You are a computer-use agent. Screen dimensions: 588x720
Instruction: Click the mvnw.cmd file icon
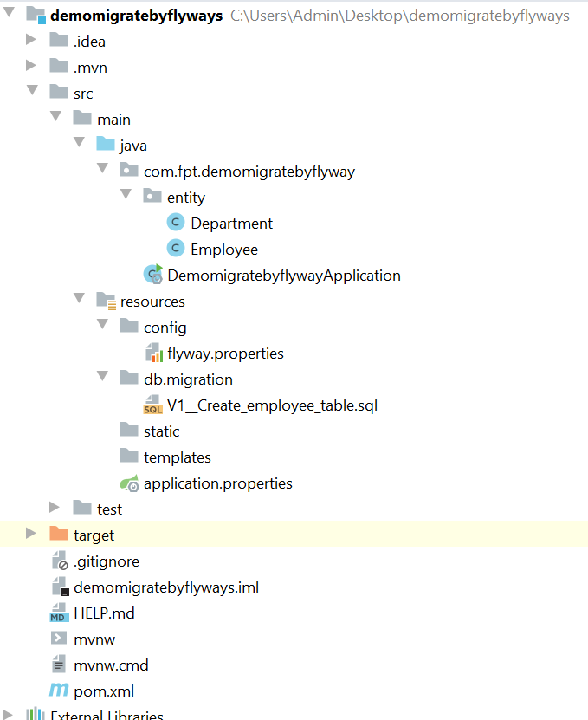tap(59, 664)
